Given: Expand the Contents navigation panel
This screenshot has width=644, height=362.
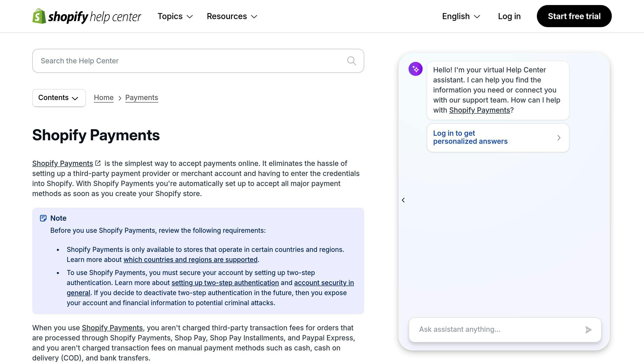Looking at the screenshot, I should click(59, 98).
